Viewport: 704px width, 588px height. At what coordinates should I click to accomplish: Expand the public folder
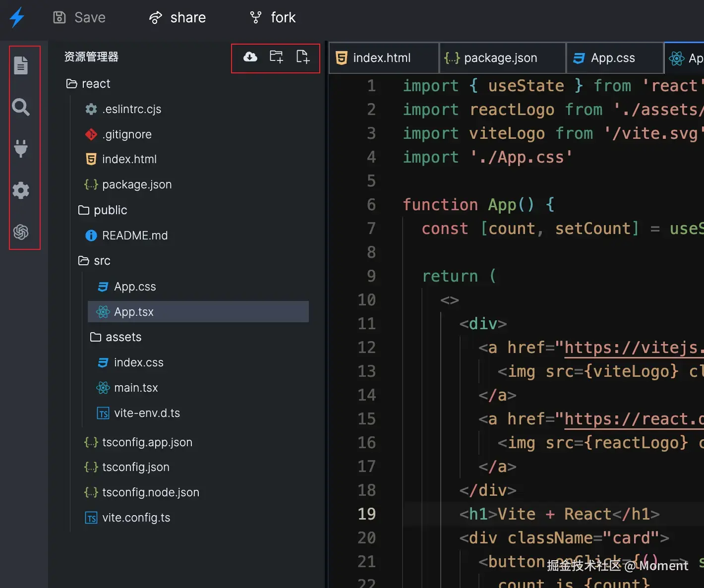(103, 210)
